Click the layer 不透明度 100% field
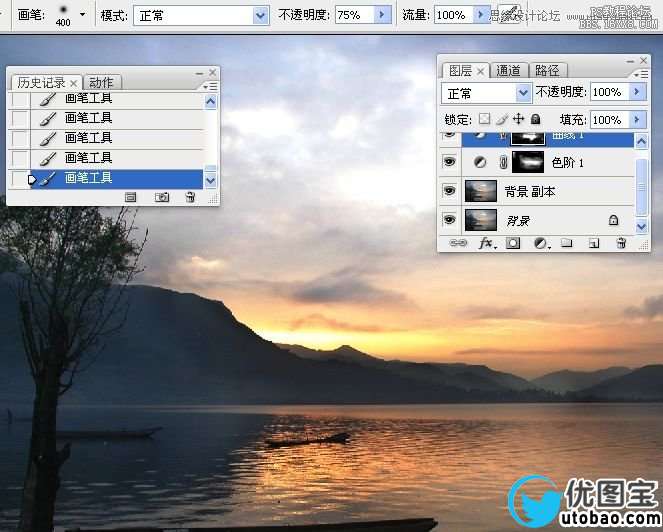Viewport: 663px width, 532px height. pyautogui.click(x=609, y=92)
